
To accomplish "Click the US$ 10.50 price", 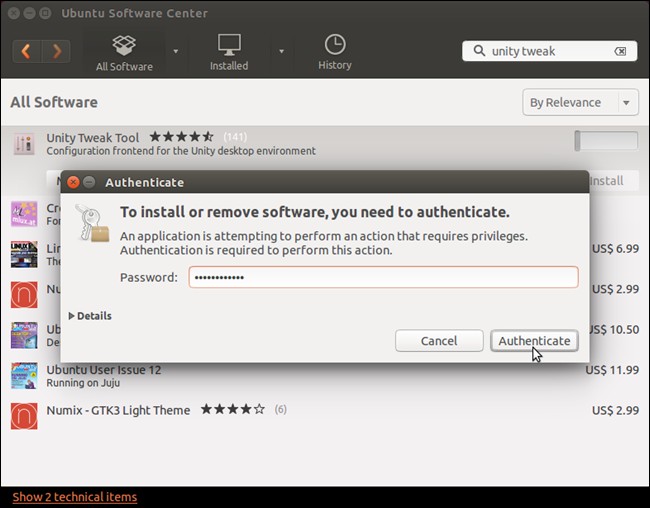I will (x=614, y=330).
